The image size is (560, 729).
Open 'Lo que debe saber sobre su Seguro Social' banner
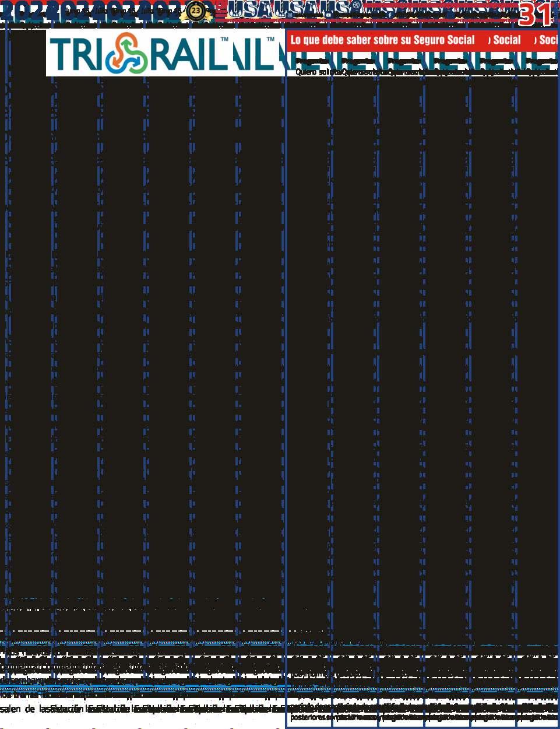coord(382,40)
